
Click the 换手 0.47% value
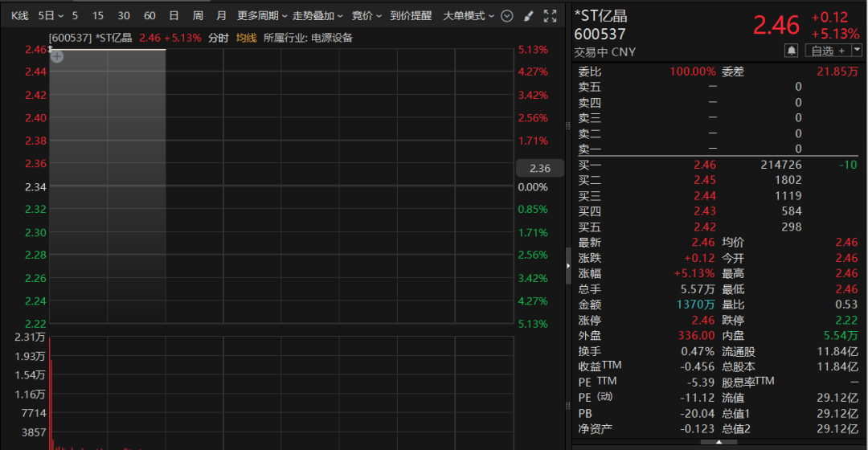pos(698,351)
